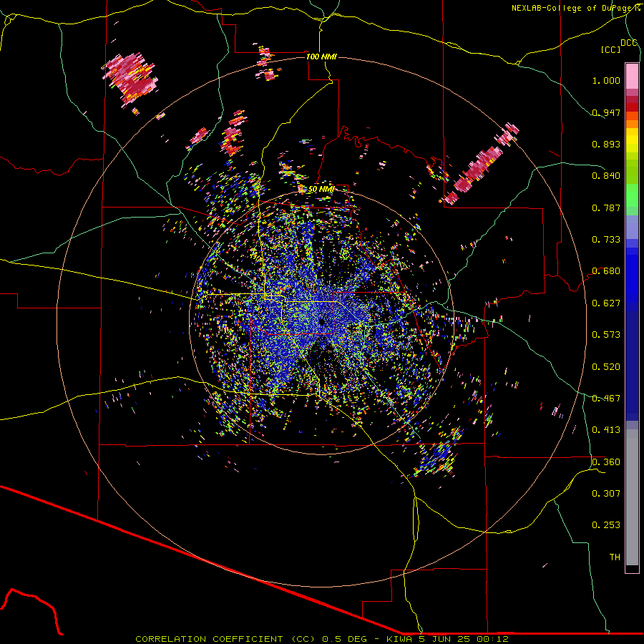Select the "[CC]" legend label
Viewport: 644px width, 644px height.
[x=611, y=49]
